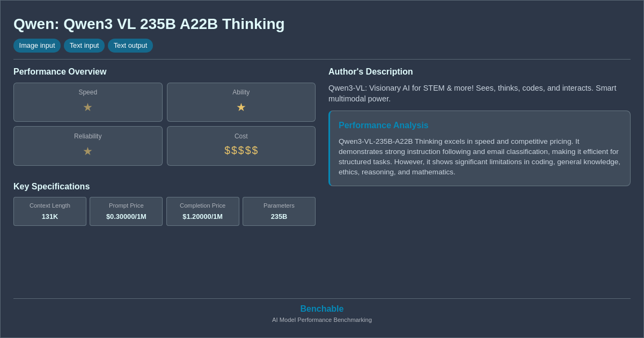Expand the Performance Analysis panel
Image resolution: width=644 pixels, height=338 pixels.
479,149
